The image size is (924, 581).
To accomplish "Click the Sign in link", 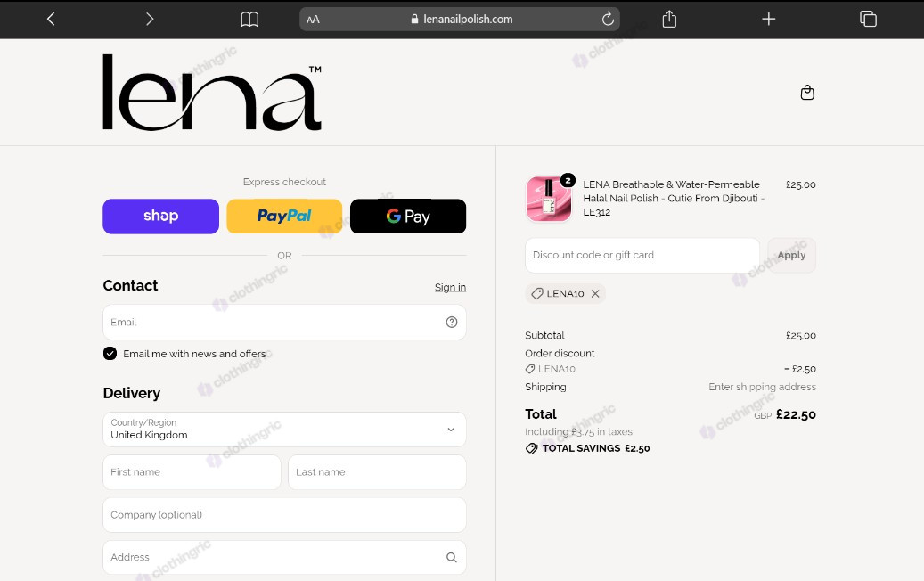I will 450,287.
